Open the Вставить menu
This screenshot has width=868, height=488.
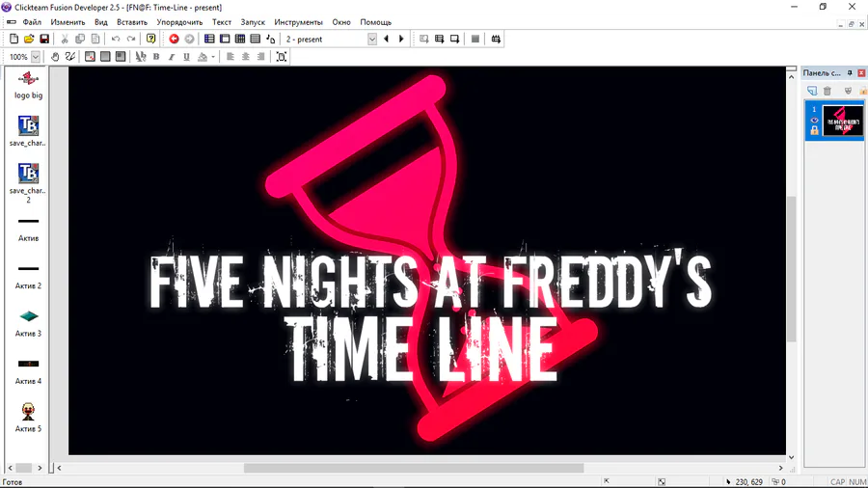click(132, 22)
